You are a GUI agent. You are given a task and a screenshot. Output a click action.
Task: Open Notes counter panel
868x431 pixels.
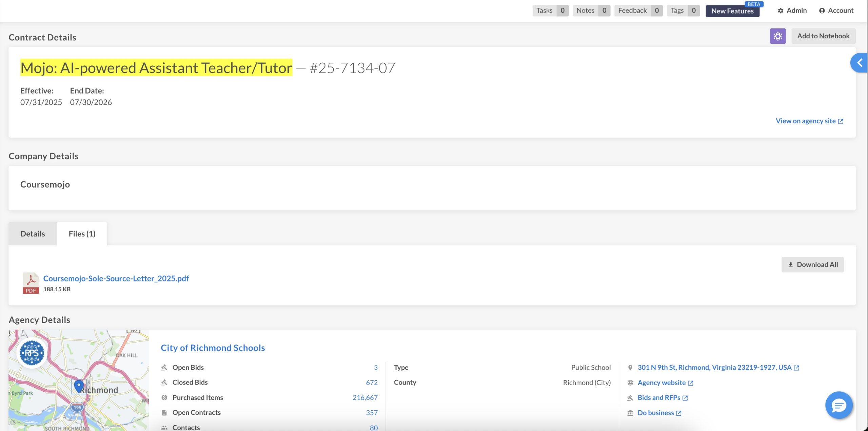pyautogui.click(x=591, y=11)
